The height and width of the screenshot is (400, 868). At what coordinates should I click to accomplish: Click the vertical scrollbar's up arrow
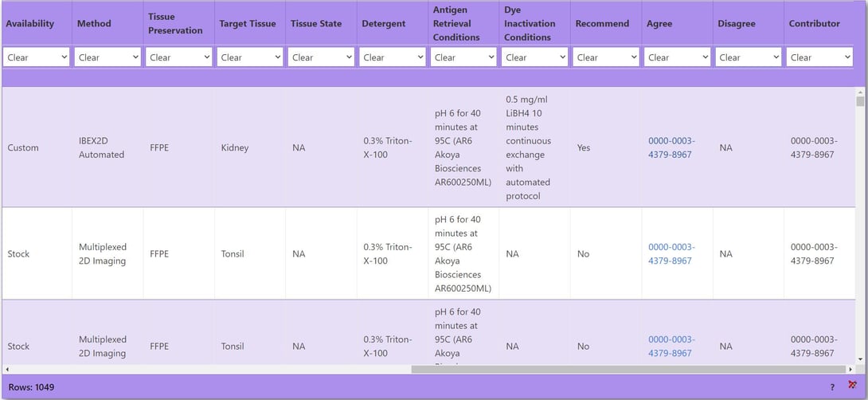[860, 92]
